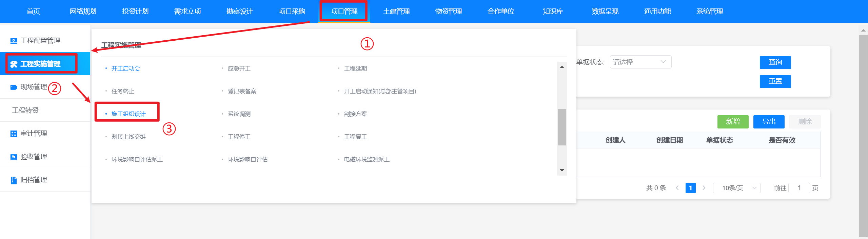
Task: Click the 归档管理 file icon
Action: 14,180
